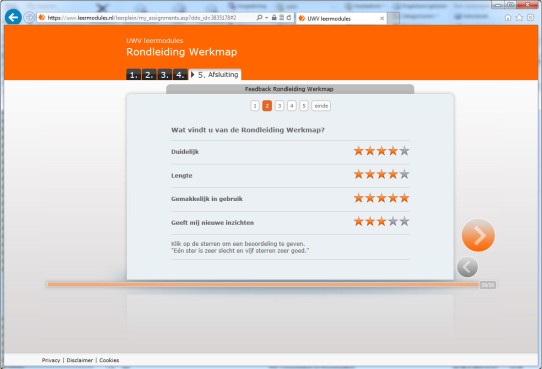Rate Gemakkelijk in gebruik with three stars
The image size is (542, 369).
(x=382, y=198)
